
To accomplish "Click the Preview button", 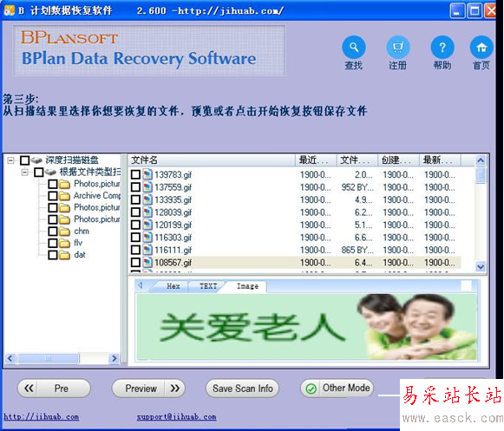I will coord(148,389).
